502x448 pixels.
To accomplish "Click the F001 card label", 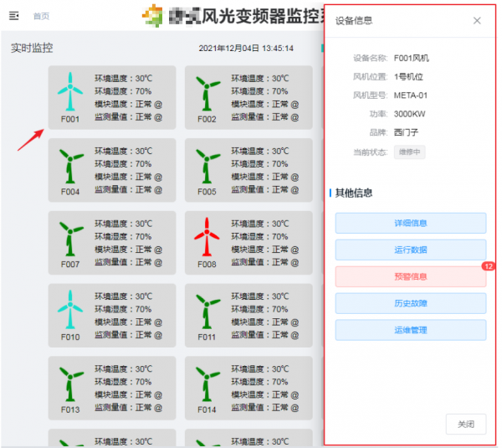I will (x=70, y=120).
